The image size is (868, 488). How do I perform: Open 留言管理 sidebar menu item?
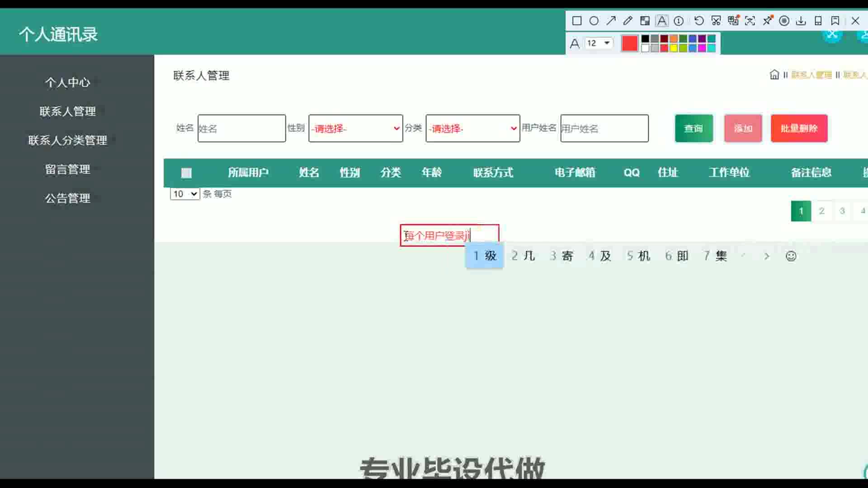click(68, 169)
